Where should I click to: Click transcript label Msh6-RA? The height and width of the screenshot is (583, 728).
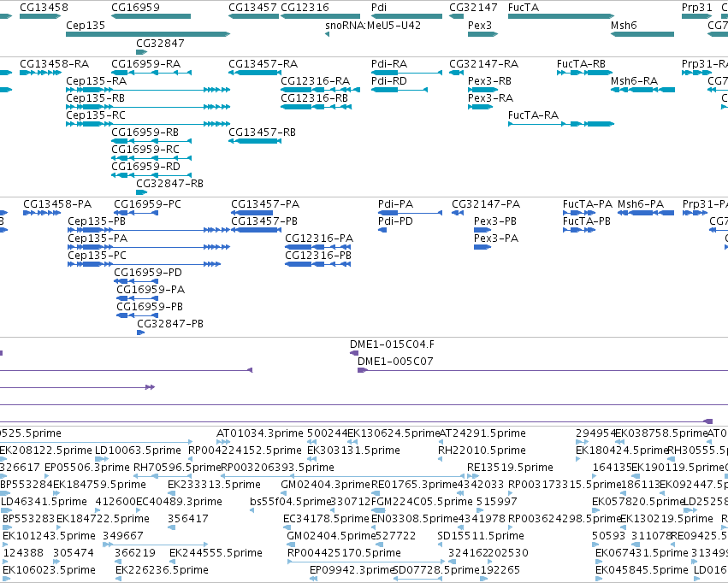point(634,80)
